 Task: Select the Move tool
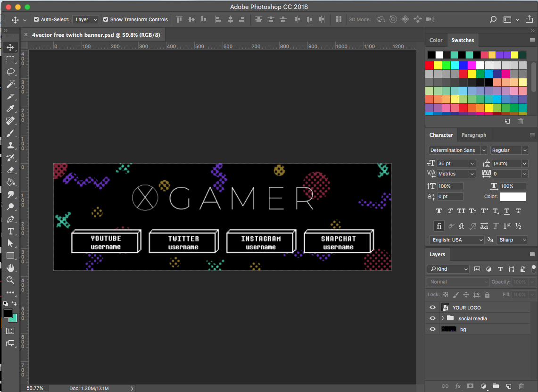[10, 48]
